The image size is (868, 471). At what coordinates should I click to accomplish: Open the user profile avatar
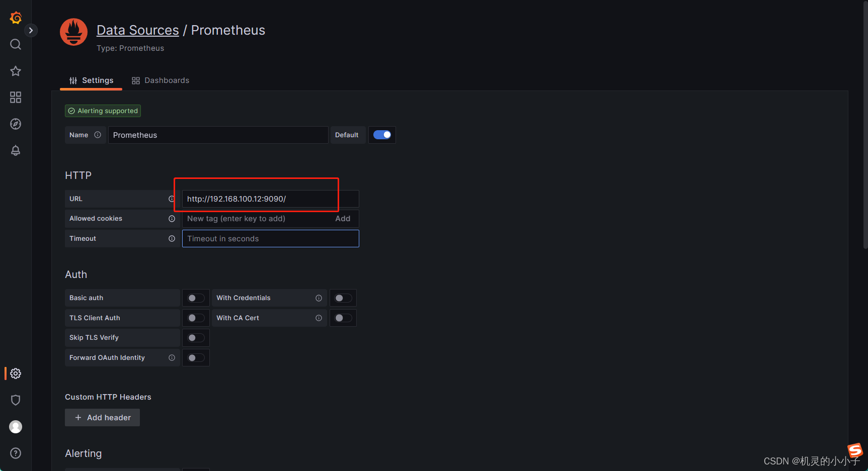pos(16,427)
